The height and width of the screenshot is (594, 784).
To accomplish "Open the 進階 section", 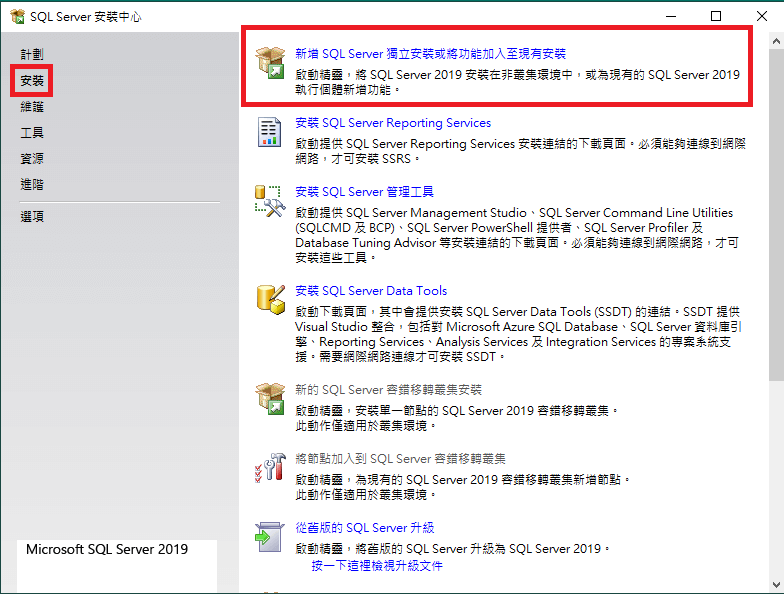I will pyautogui.click(x=32, y=184).
